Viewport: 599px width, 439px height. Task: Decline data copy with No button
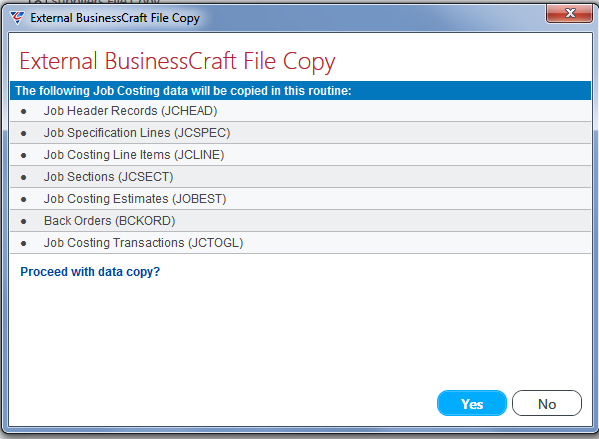pyautogui.click(x=547, y=403)
